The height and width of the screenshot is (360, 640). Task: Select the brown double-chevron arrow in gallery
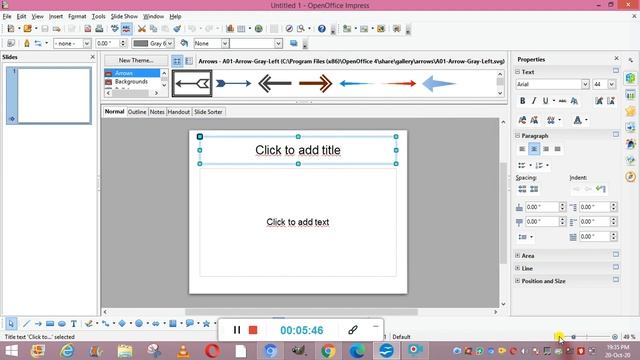[x=316, y=83]
